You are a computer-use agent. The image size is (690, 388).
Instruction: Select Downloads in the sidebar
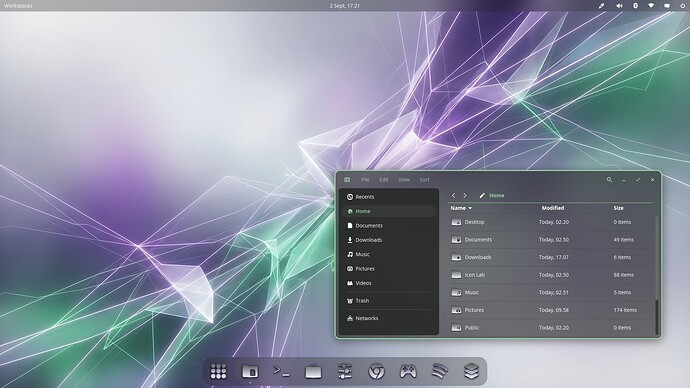pos(389,240)
